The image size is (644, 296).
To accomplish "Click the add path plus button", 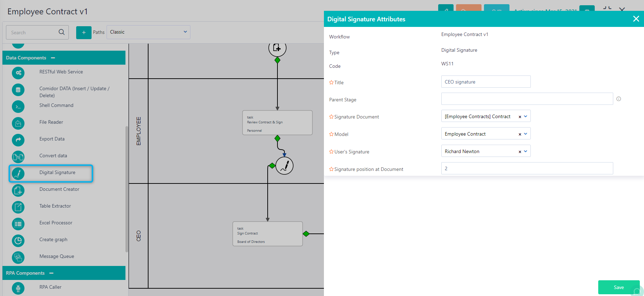I will (84, 33).
